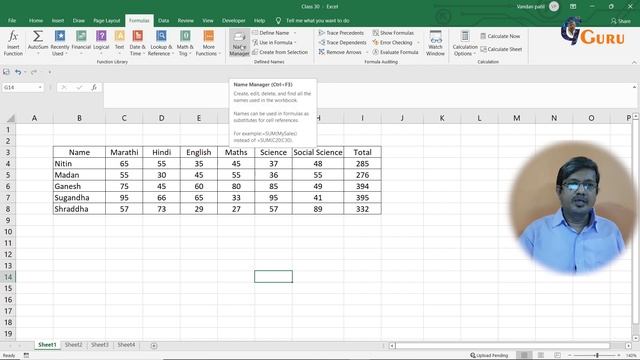The width and height of the screenshot is (640, 360).
Task: Adjust the zoom slider
Action: [597, 356]
